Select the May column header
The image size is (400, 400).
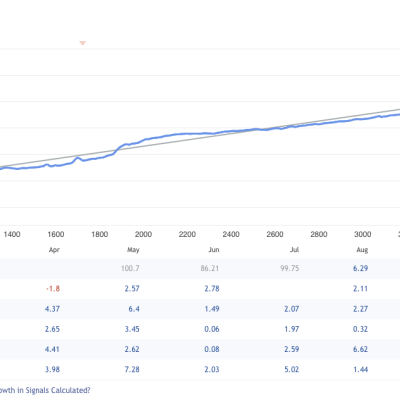[x=133, y=250]
